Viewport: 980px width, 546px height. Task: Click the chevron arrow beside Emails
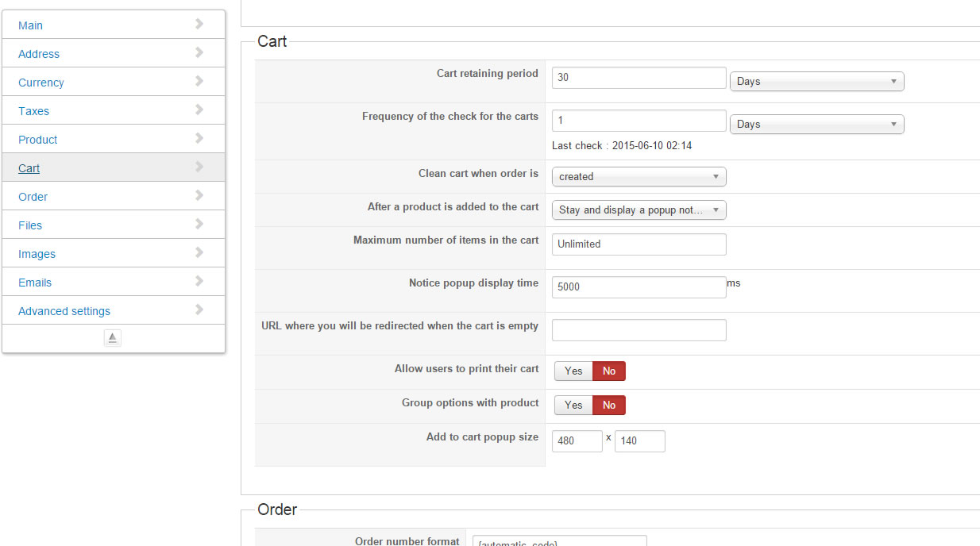pyautogui.click(x=199, y=282)
